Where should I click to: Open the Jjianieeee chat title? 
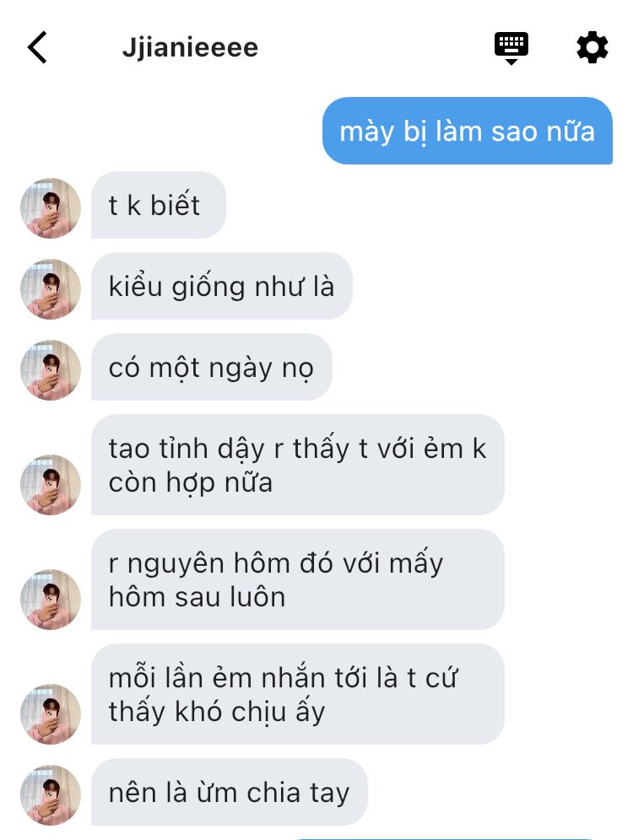(x=190, y=48)
